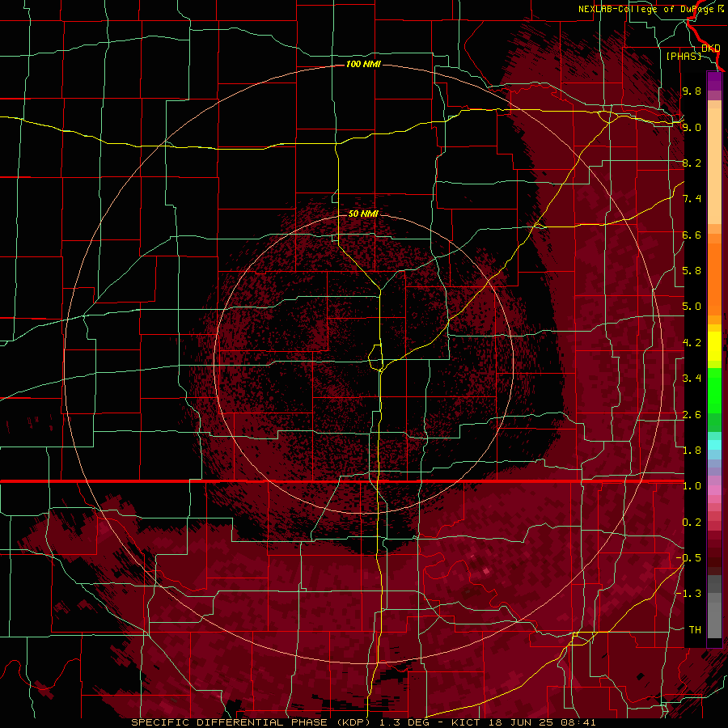The height and width of the screenshot is (728, 728).
Task: Click the 18 JUN 25 date in the caption
Action: (523, 722)
